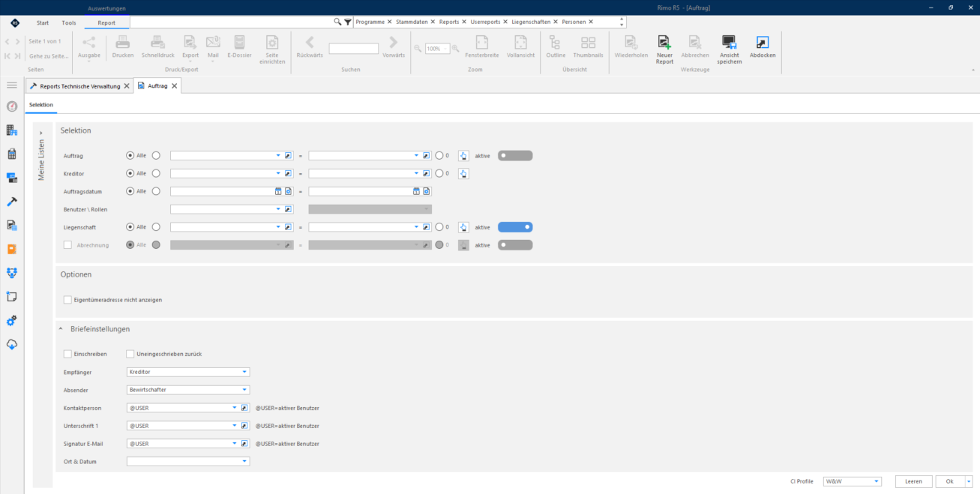
Task: Click the search magnifier icon in top bar
Action: 337,22
